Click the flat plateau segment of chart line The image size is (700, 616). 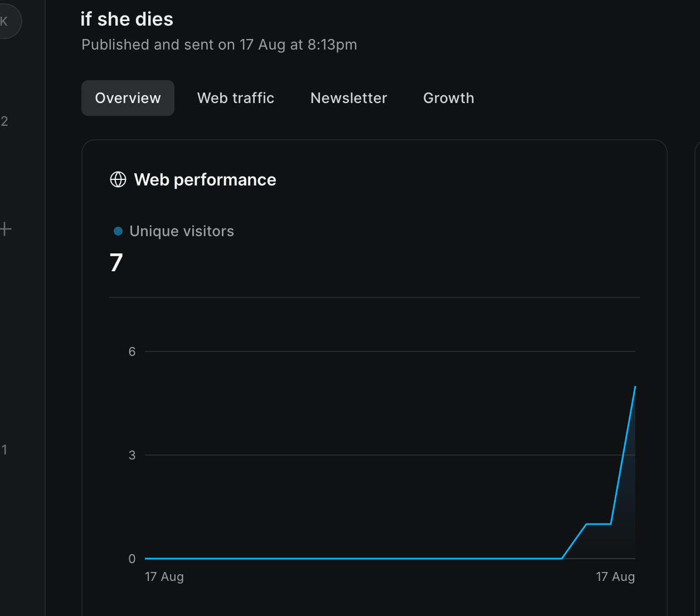(x=599, y=524)
